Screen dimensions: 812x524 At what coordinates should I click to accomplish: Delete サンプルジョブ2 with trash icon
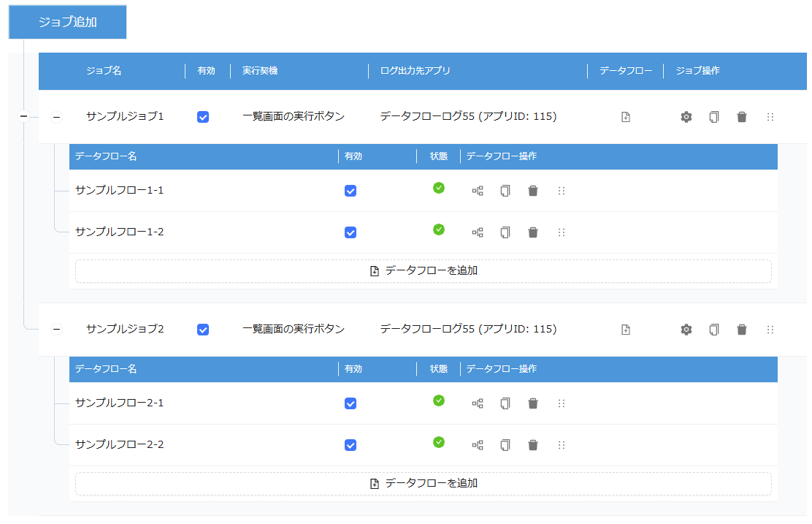[x=742, y=330]
